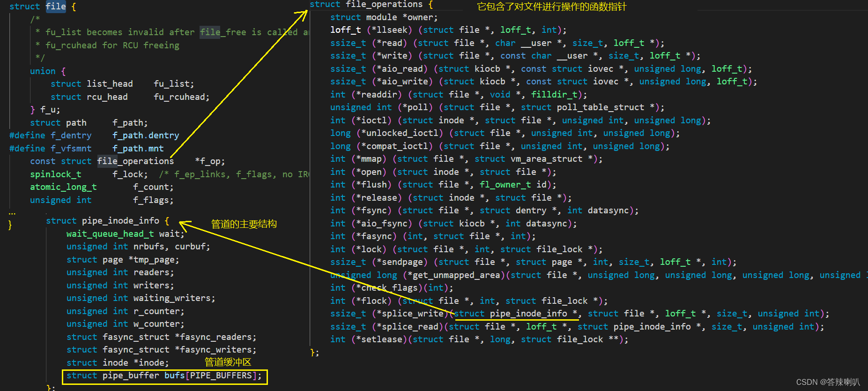Screen dimensions: 868x391
Task: Click the '(*readdir)' function pointer line
Action: [459, 95]
